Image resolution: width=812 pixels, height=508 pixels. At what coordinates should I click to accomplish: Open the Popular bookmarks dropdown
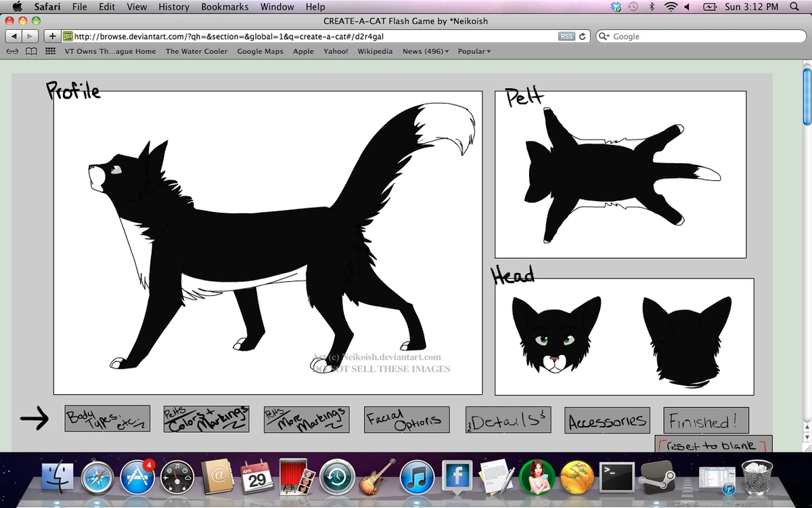(x=474, y=51)
